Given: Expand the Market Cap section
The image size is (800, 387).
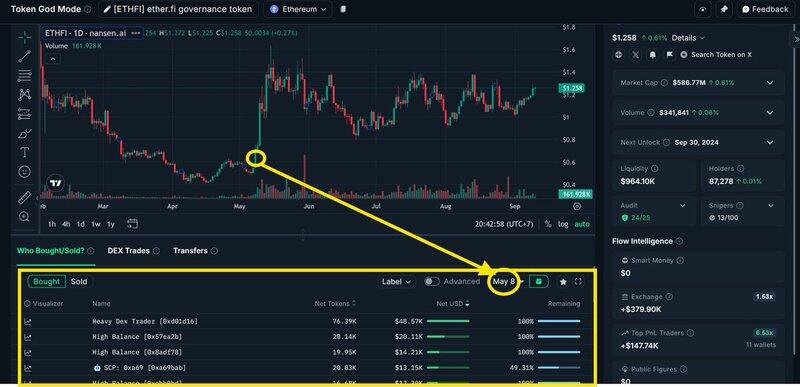Looking at the screenshot, I should coord(770,83).
